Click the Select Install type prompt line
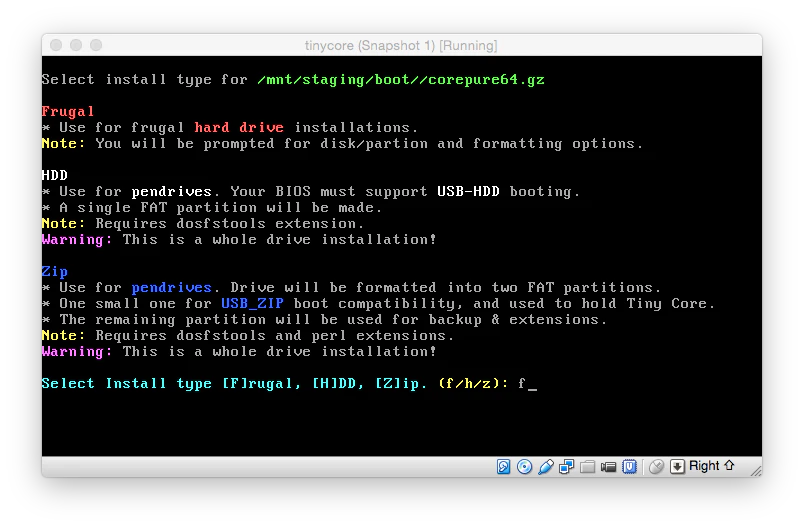This screenshot has height=527, width=804. point(289,383)
